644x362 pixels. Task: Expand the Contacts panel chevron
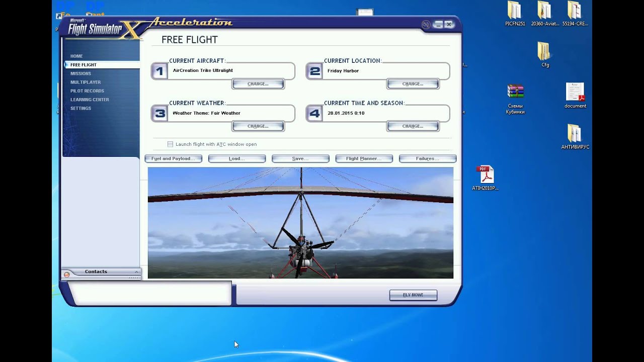(x=136, y=271)
